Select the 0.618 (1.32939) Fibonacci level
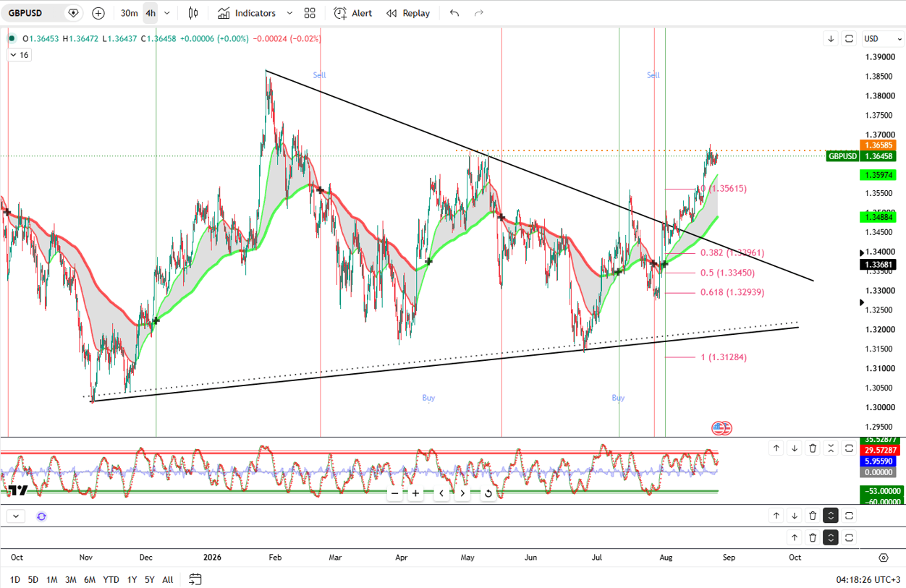Image resolution: width=906 pixels, height=588 pixels. (732, 292)
